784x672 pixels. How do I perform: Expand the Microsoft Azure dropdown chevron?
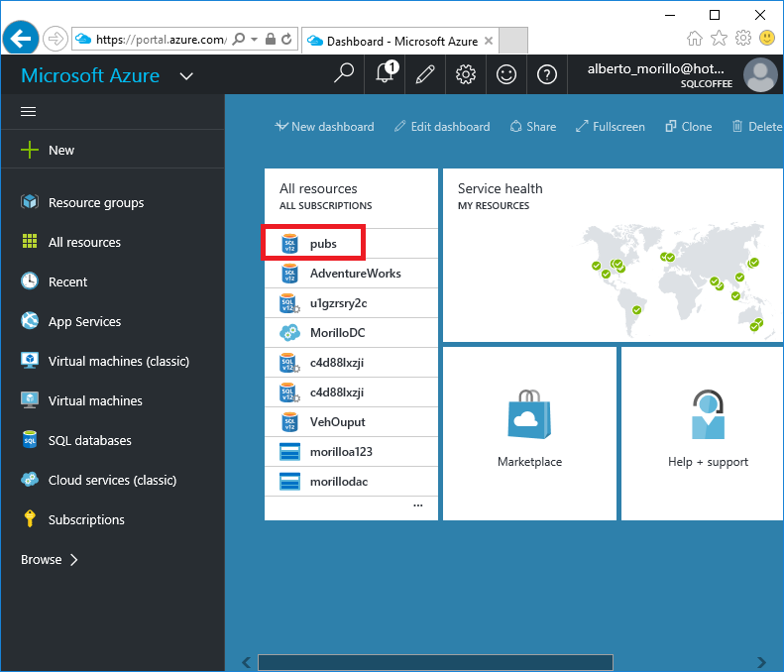186,76
